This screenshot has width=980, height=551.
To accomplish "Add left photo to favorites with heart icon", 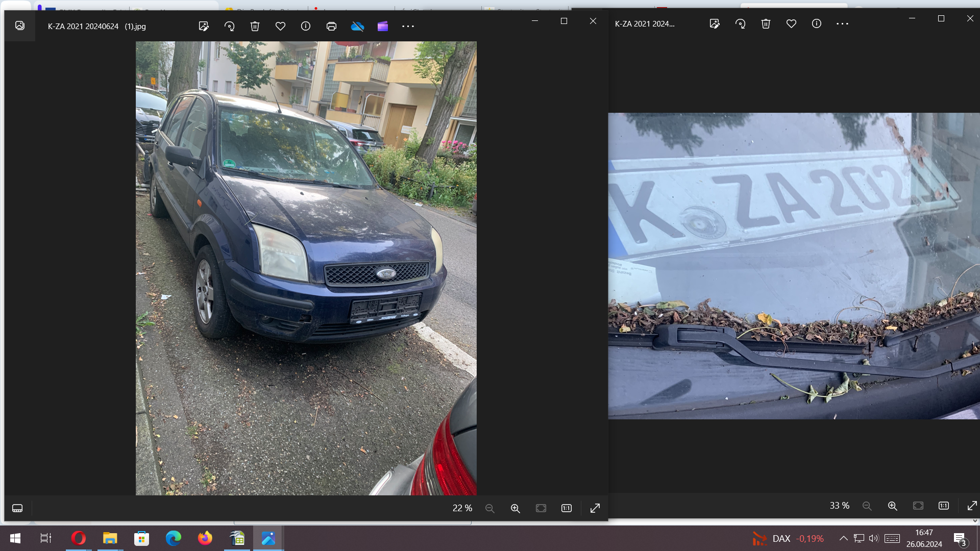I will click(280, 26).
